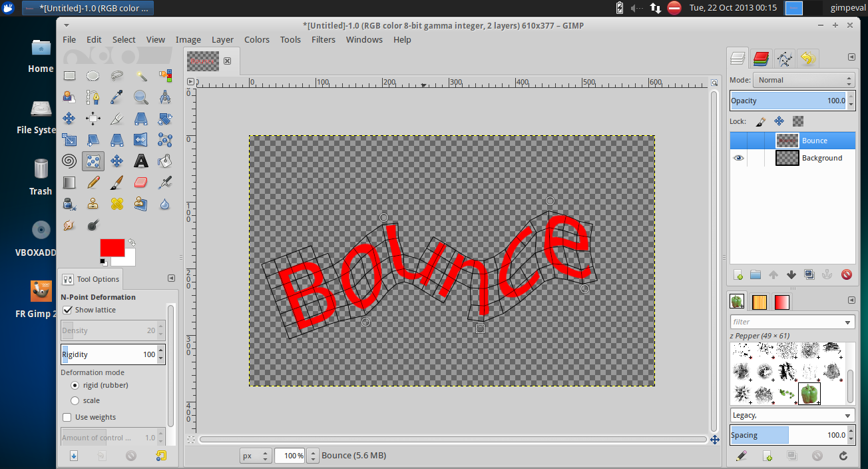Switch to the Undo History tab
The image size is (868, 469).
807,59
